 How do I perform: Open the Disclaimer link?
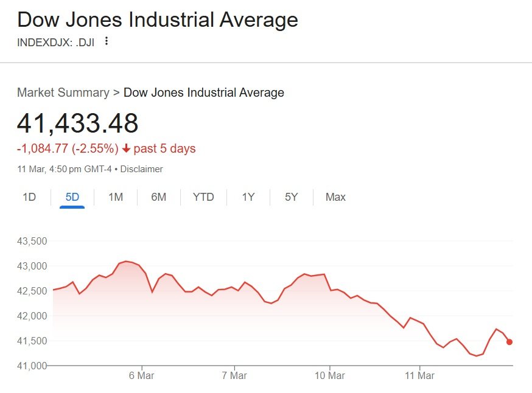tap(141, 169)
